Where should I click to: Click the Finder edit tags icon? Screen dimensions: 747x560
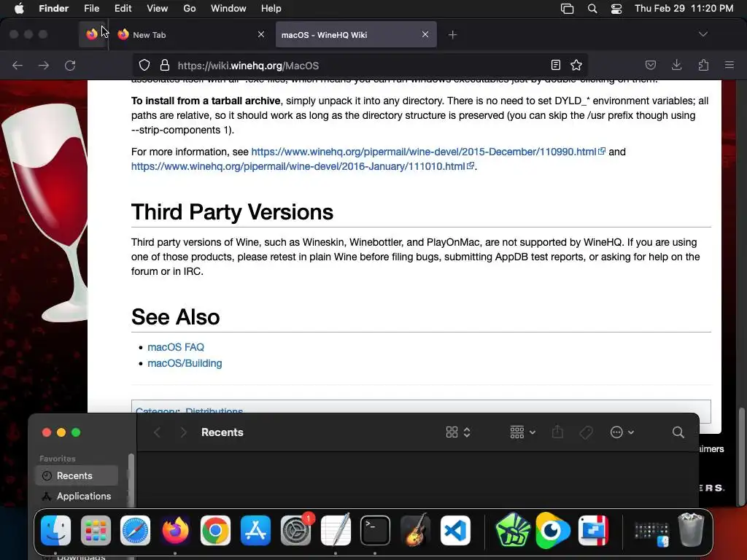pyautogui.click(x=587, y=432)
